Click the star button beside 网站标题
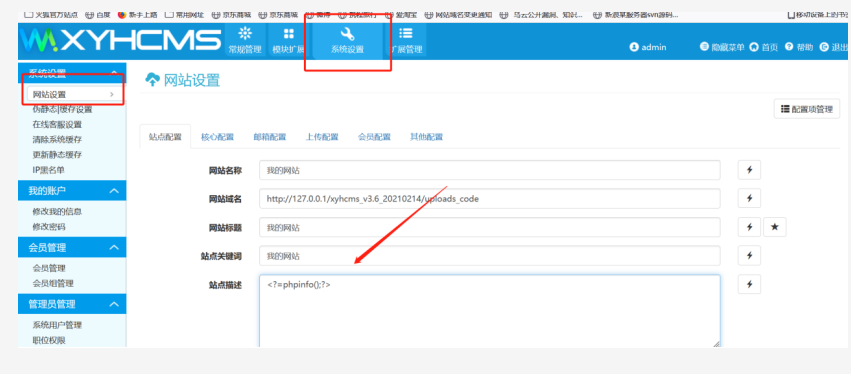The image size is (851, 374). click(775, 227)
